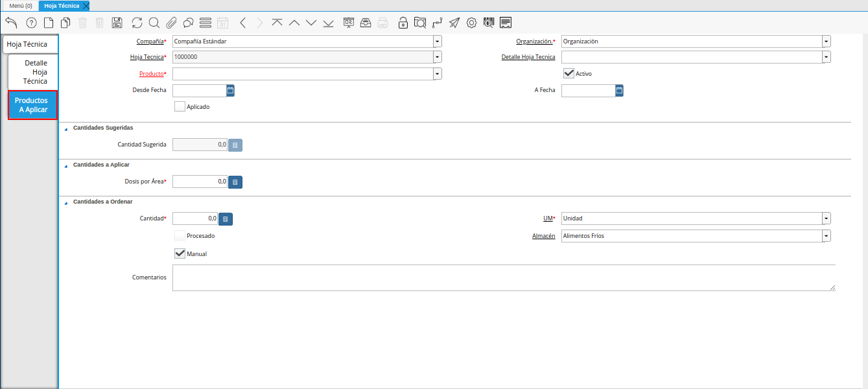The image size is (868, 389).
Task: Click the undo back arrow icon
Action: [11, 23]
